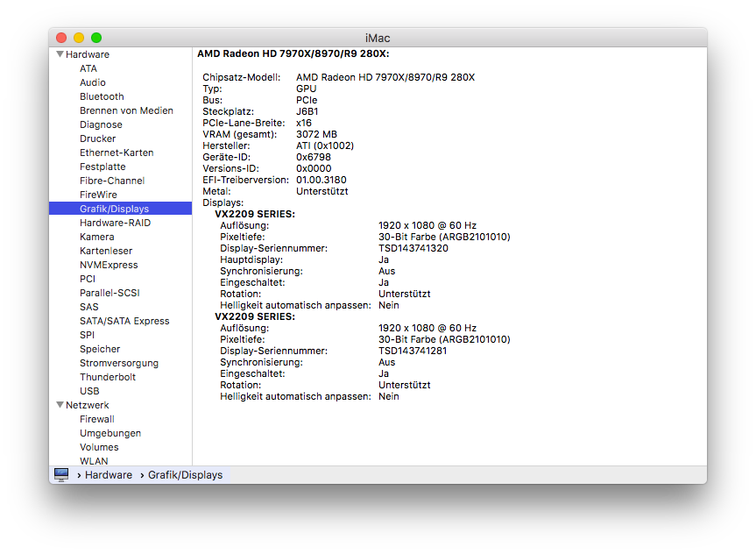Show Thunderbolt information
The image size is (756, 554).
pyautogui.click(x=108, y=376)
